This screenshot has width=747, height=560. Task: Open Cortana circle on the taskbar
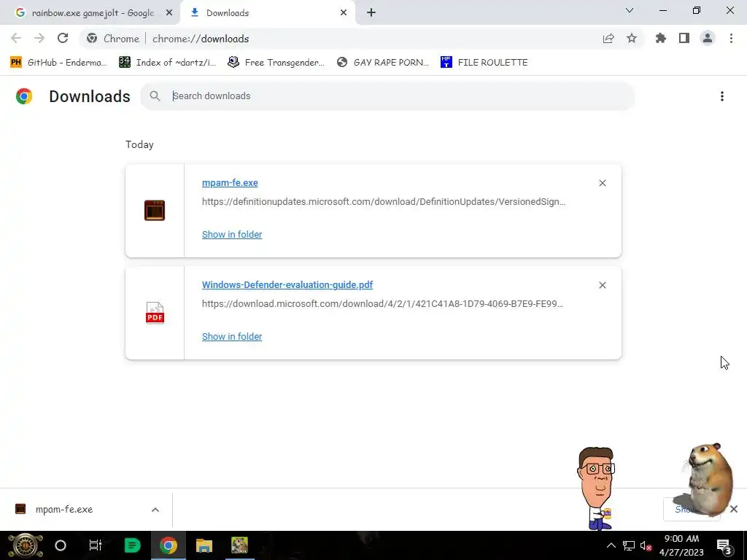(61, 545)
